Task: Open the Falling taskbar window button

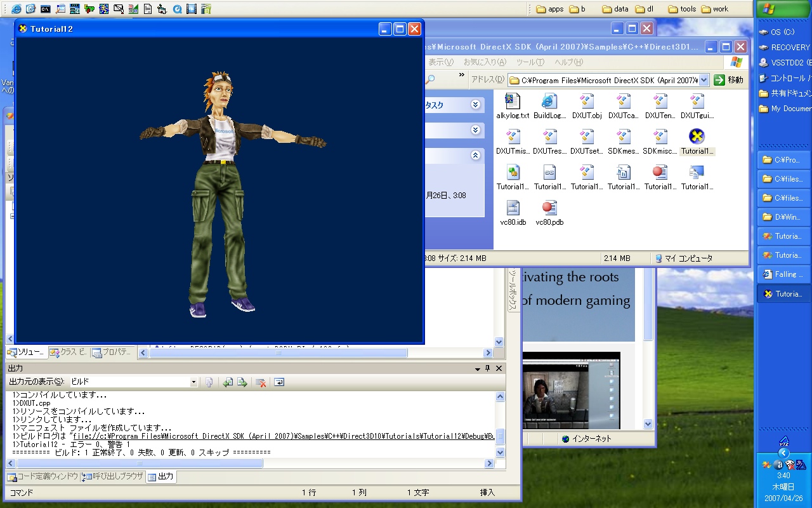Action: 783,274
